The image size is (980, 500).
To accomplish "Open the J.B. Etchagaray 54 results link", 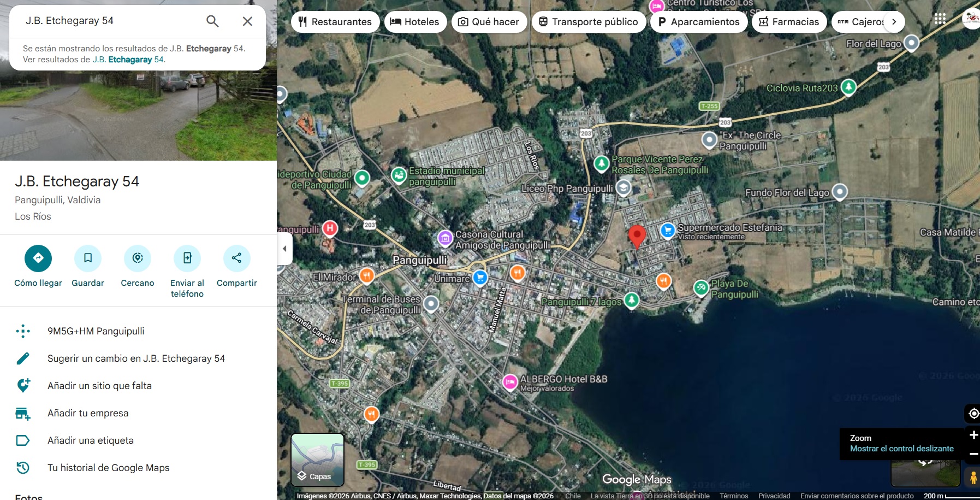I will coord(128,60).
